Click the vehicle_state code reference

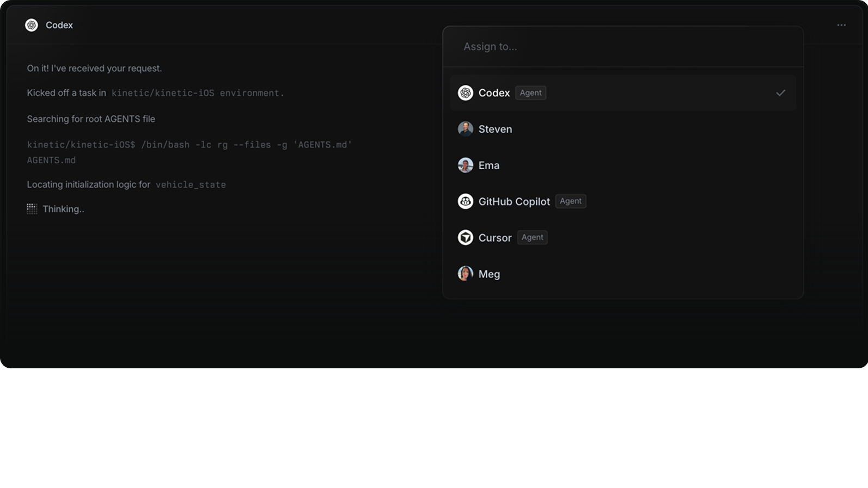[x=191, y=185]
